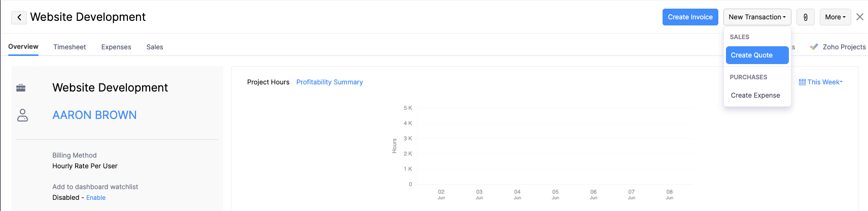Close the project details panel
Viewport: 868px width, 211px height.
859,17
